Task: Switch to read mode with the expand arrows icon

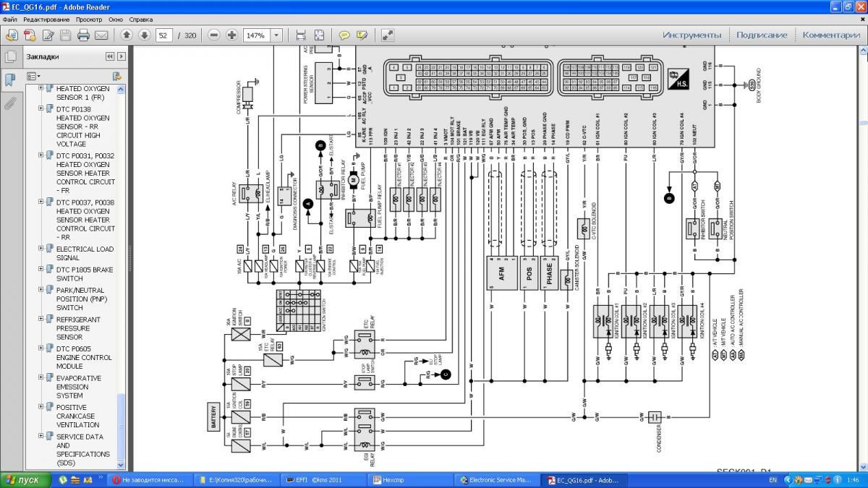Action: [388, 35]
